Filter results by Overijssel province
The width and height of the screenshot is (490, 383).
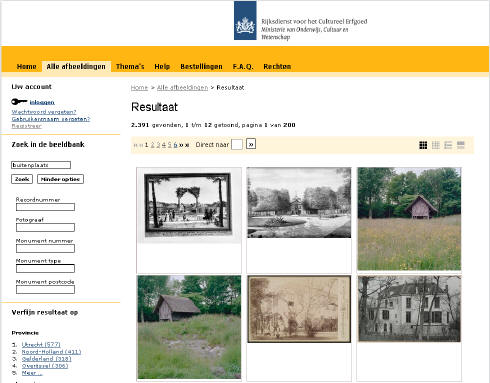coord(45,366)
